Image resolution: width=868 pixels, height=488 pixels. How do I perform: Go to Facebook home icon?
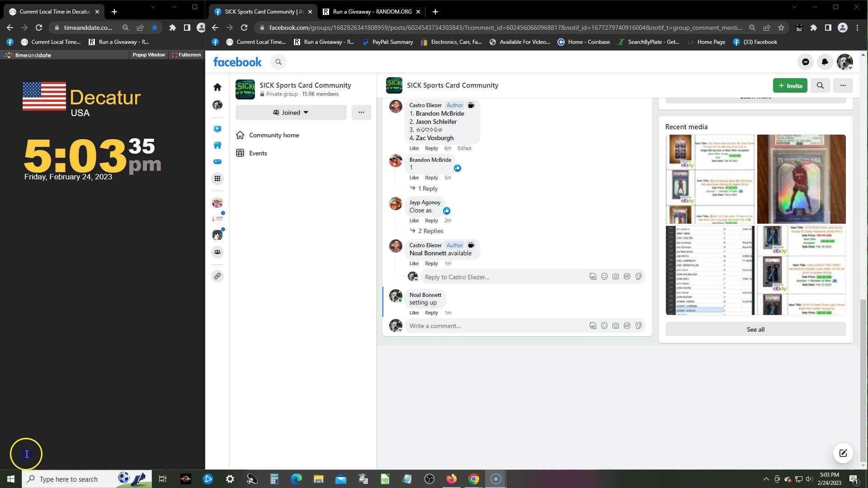pos(217,87)
